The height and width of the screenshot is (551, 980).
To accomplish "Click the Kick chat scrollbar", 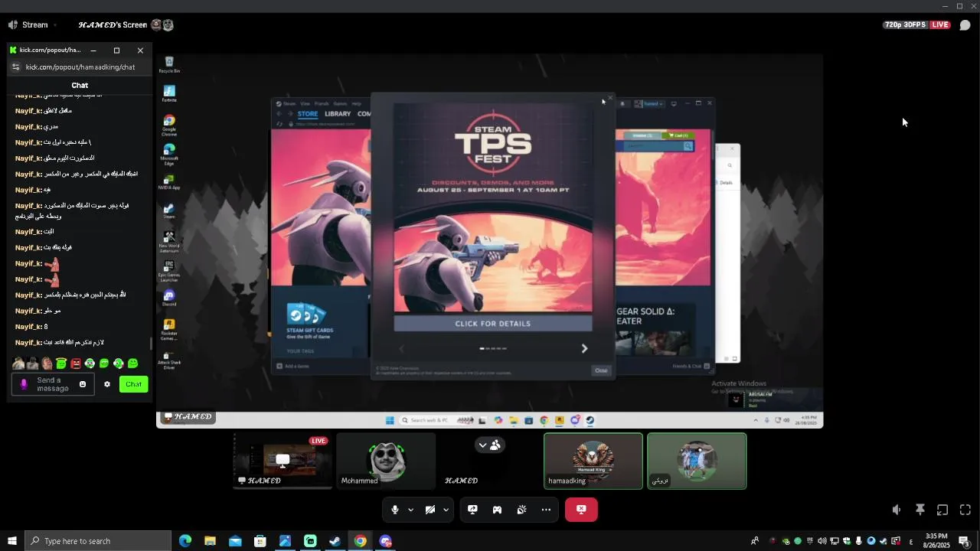I will click(151, 344).
